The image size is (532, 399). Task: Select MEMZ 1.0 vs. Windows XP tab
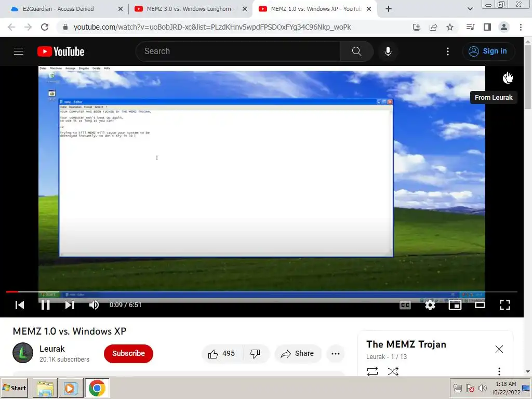(315, 9)
